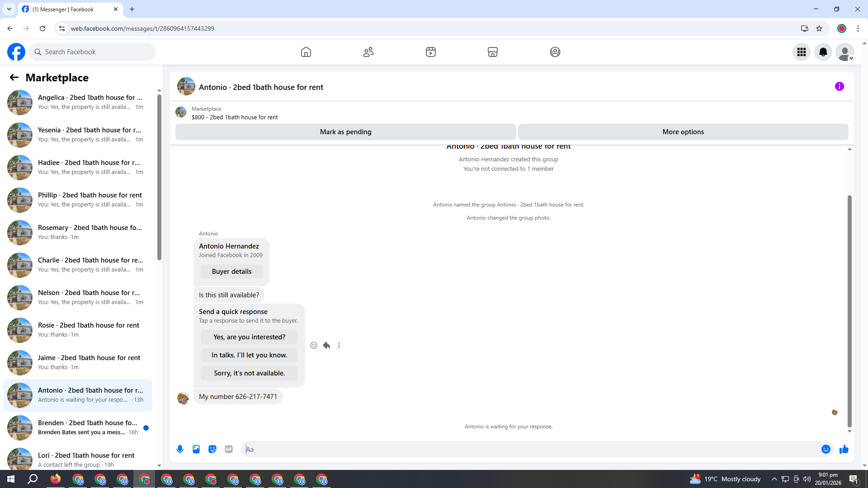
Task: Open Nelson's conversation
Action: (x=78, y=297)
